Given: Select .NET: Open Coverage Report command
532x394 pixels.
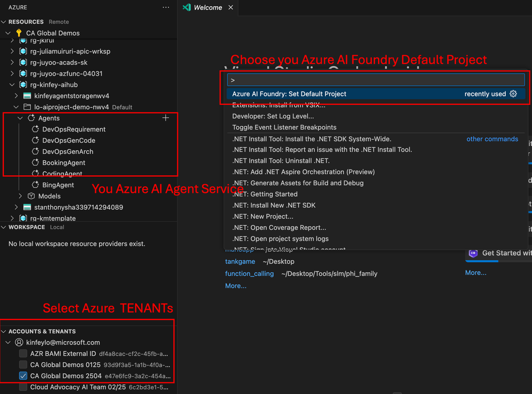Looking at the screenshot, I should pyautogui.click(x=376, y=227).
